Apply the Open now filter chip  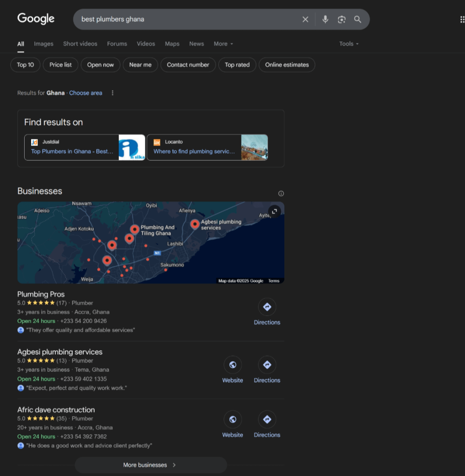[x=100, y=65]
